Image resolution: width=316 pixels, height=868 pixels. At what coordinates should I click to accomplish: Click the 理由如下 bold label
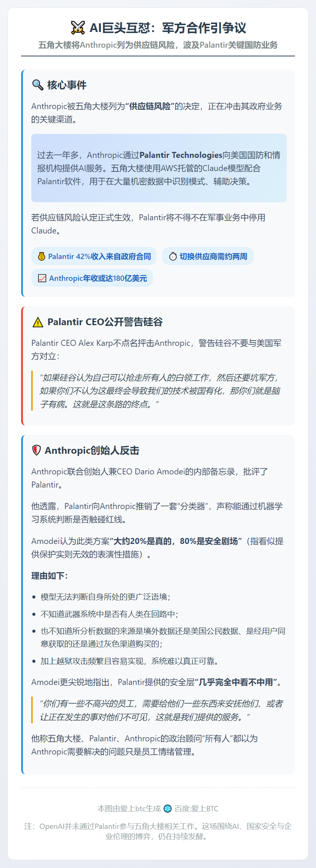point(50,576)
